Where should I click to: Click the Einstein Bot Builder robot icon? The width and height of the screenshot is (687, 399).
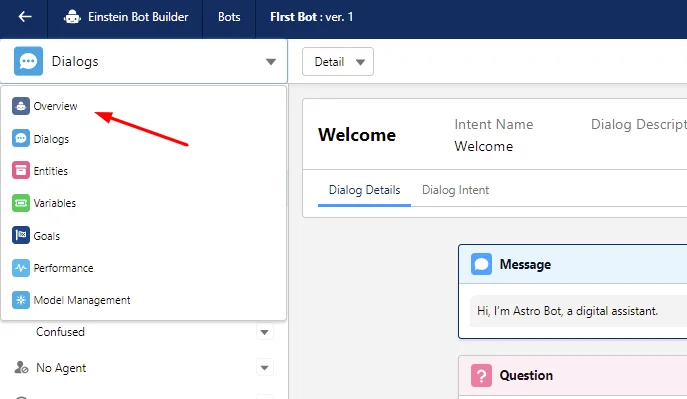[72, 17]
